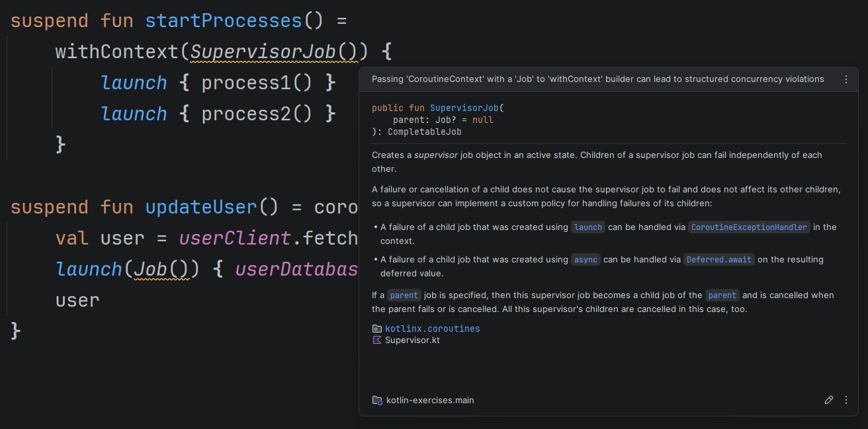Place the cursor on the startProcesses function name
This screenshot has height=429, width=868.
(223, 20)
